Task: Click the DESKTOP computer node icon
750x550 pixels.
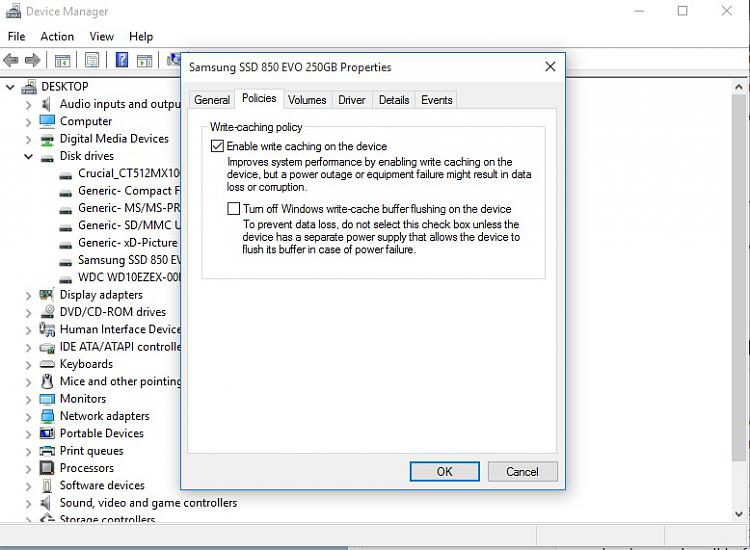Action: pyautogui.click(x=30, y=87)
